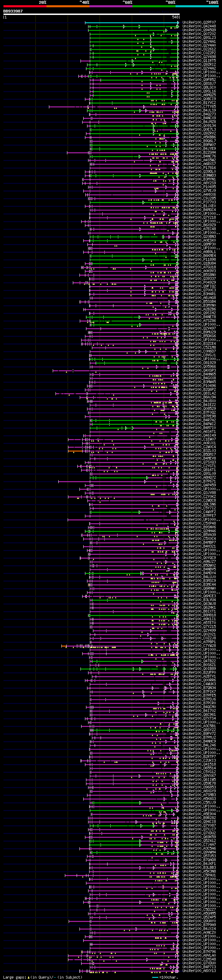222x980 pixels.
Task: Open hit UniRef100_Q94509
Action: click(x=199, y=30)
